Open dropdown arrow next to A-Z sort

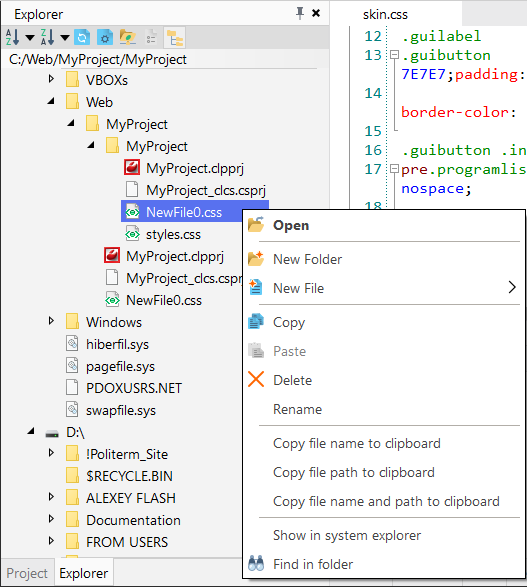click(x=30, y=37)
